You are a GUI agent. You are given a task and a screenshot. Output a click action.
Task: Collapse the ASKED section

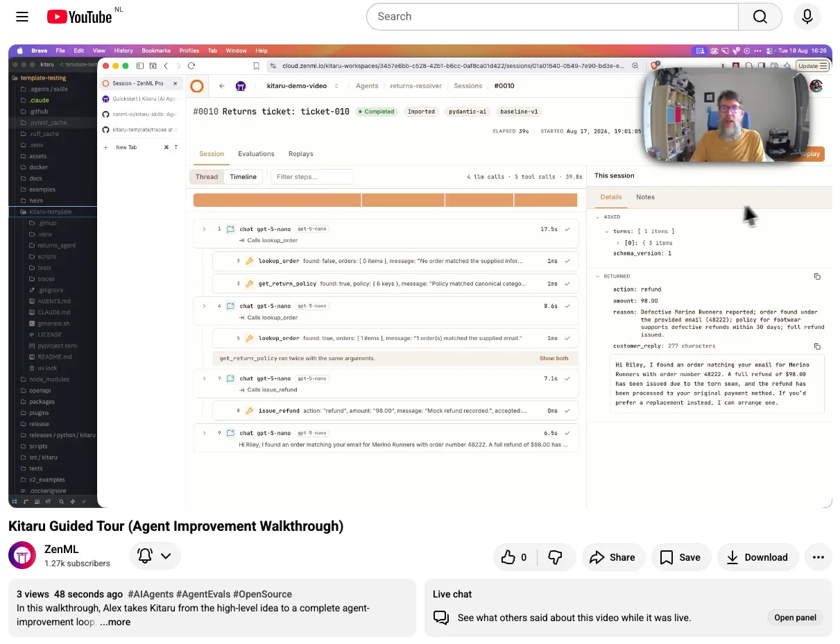[x=598, y=217]
